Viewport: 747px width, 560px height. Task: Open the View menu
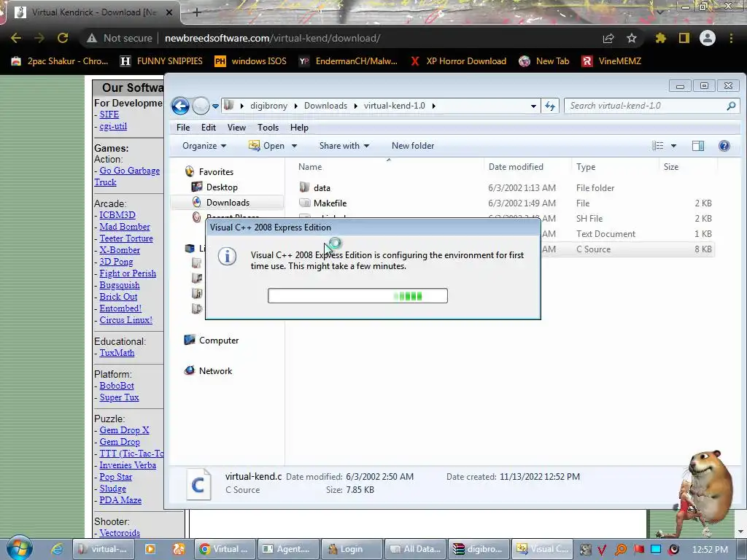pyautogui.click(x=236, y=127)
